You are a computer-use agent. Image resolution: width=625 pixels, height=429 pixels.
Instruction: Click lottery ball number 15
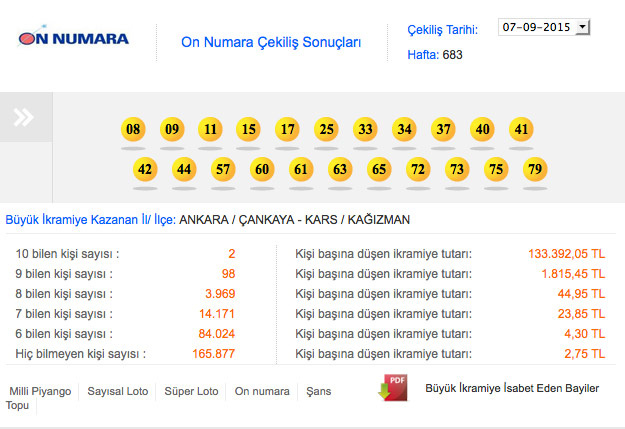[x=248, y=129]
